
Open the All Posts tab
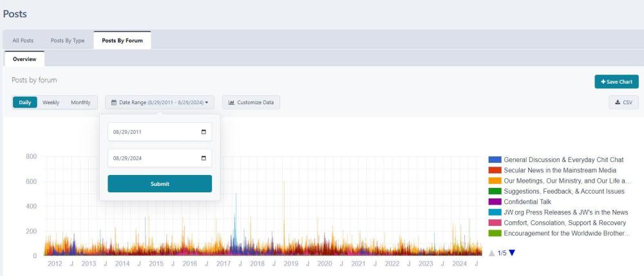(x=23, y=41)
